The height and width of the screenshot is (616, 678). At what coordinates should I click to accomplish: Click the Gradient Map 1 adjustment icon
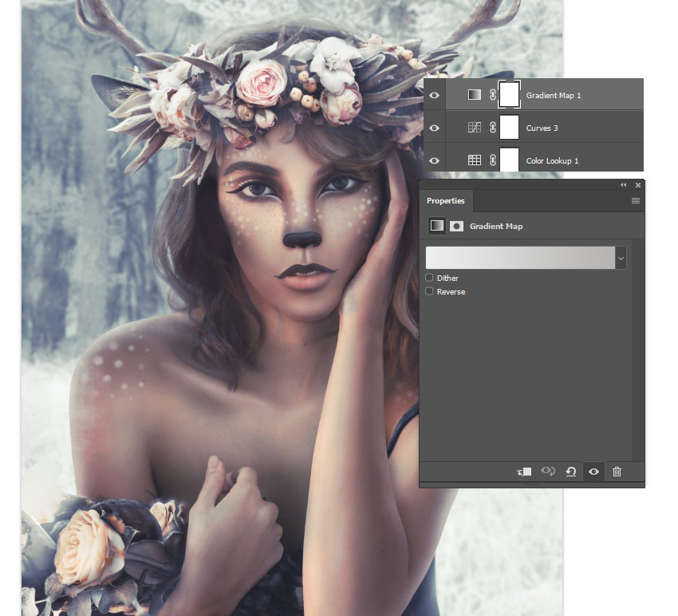475,95
